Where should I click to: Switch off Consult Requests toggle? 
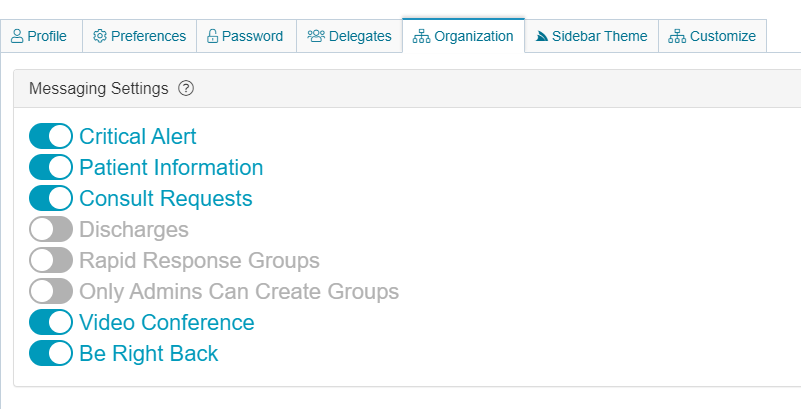pos(51,198)
